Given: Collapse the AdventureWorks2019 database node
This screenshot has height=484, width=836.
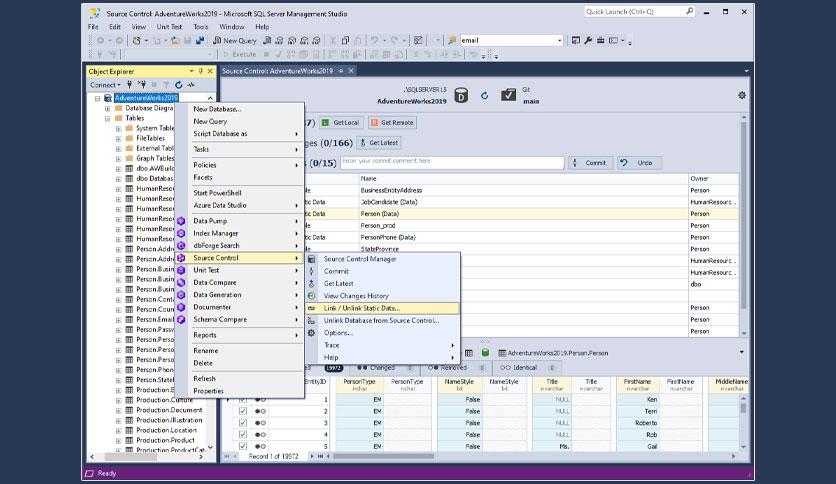Looking at the screenshot, I should click(x=98, y=98).
